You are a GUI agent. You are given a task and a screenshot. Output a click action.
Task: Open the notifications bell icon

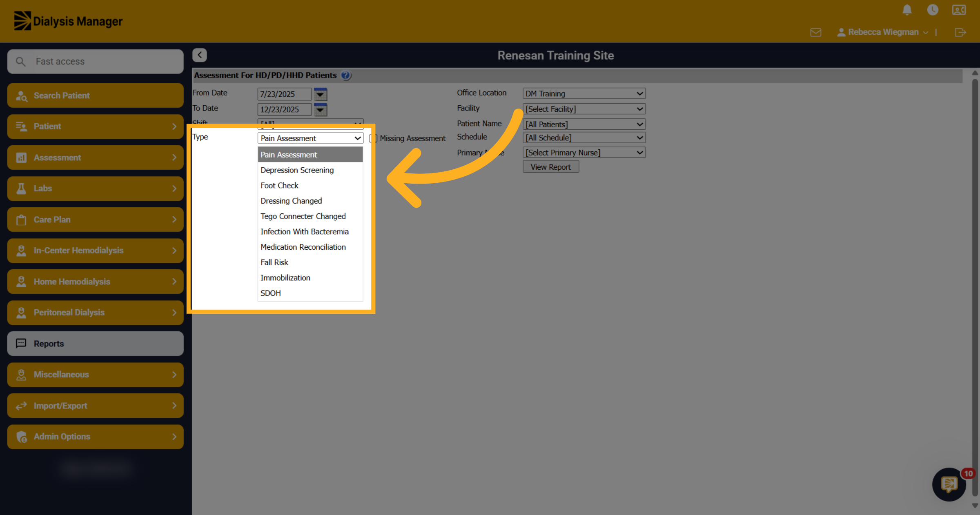pyautogui.click(x=907, y=10)
